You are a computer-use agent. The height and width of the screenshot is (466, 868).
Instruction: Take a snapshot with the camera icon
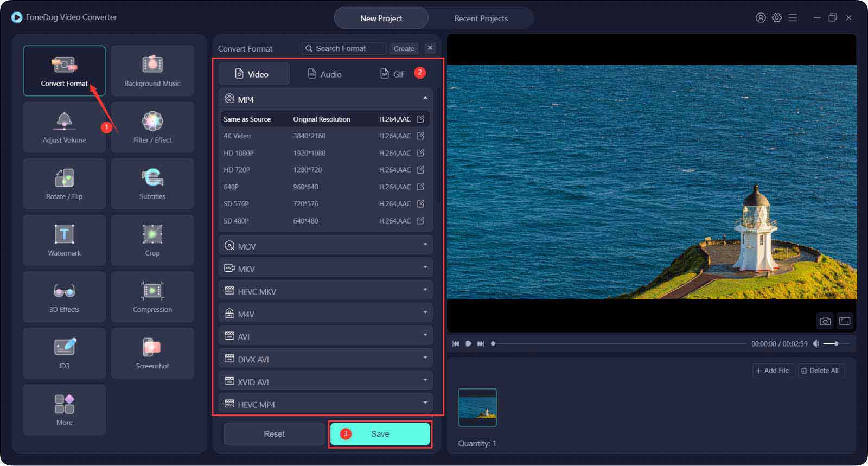coord(825,321)
